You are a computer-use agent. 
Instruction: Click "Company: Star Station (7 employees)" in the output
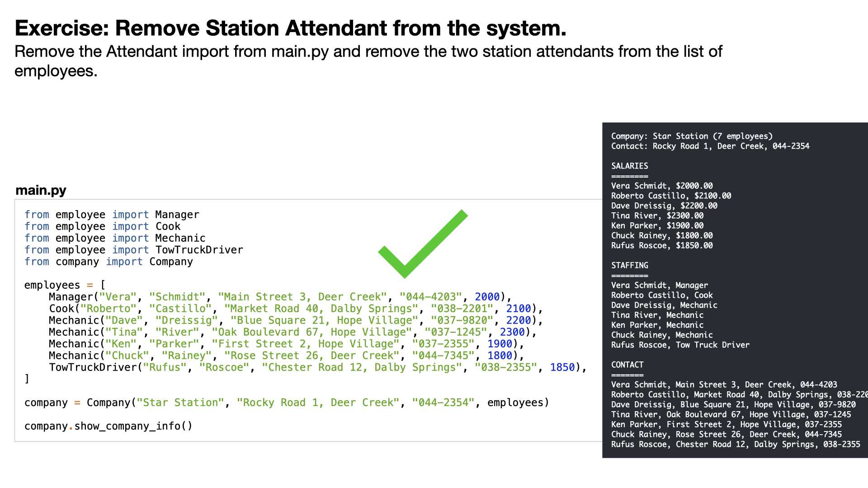(x=692, y=136)
